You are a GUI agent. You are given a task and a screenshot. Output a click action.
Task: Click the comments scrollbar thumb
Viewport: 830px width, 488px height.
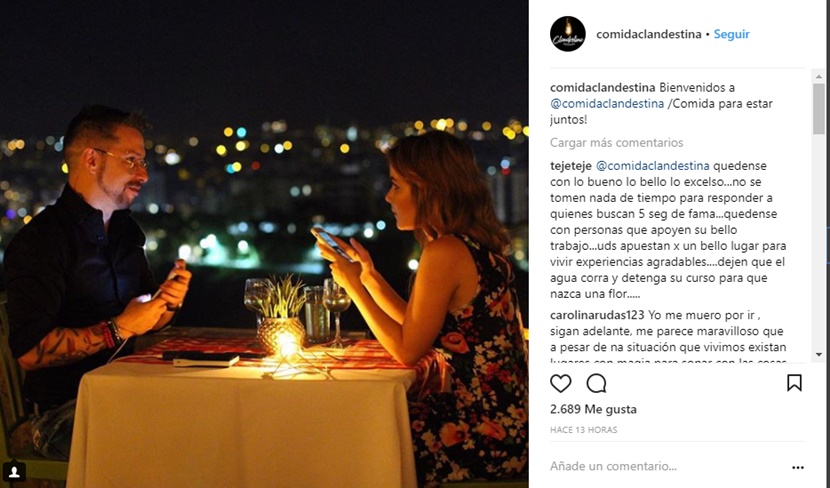(819, 109)
